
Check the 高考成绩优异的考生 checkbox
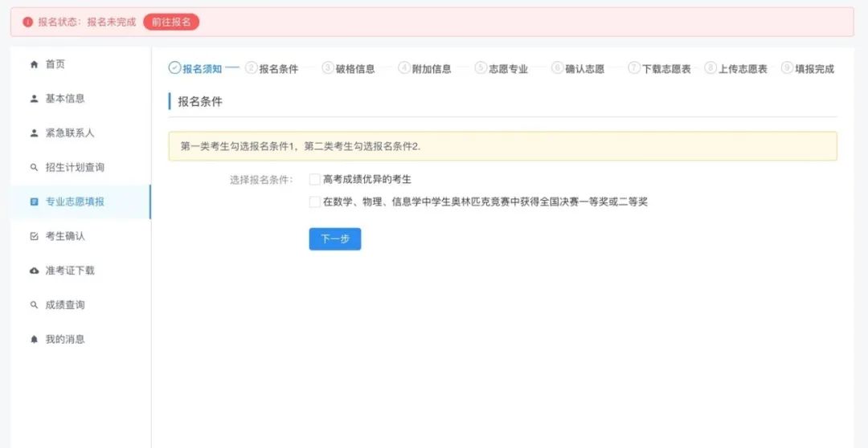[314, 179]
